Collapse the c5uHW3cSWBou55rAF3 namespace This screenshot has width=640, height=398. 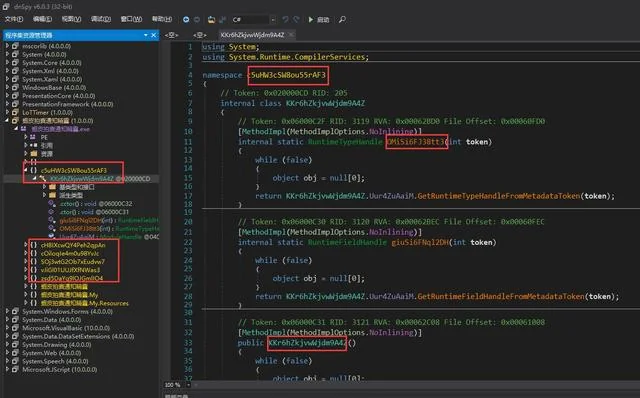(26, 170)
